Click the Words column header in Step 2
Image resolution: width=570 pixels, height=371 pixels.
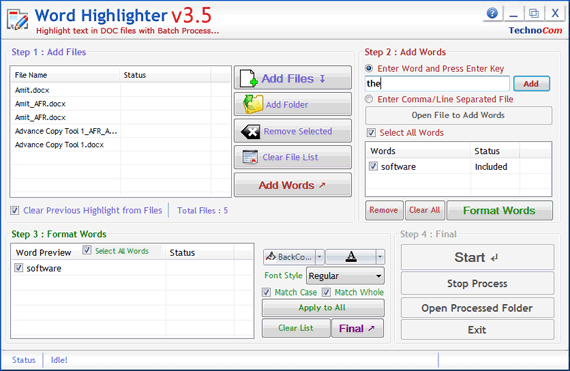click(x=418, y=151)
